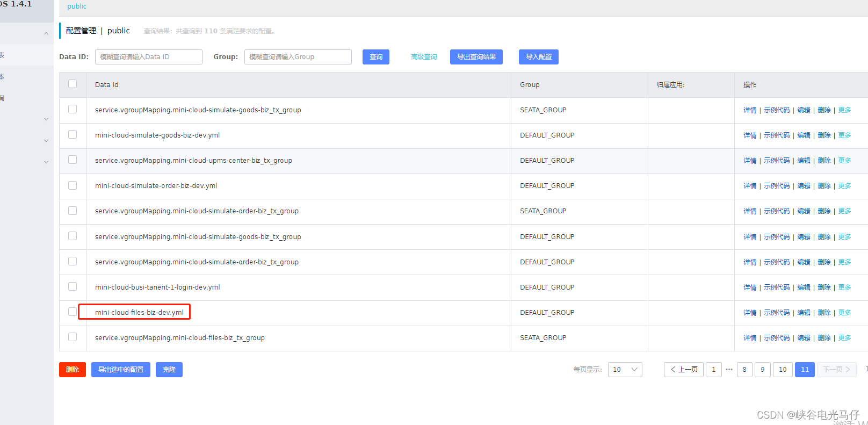Click the 操作 column header
The height and width of the screenshot is (425, 868).
750,85
